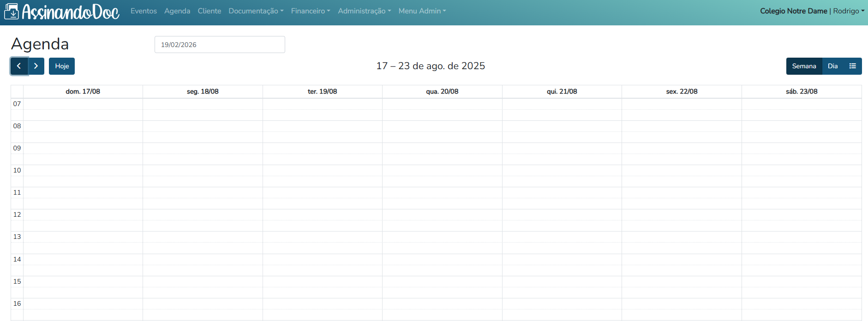Select the 10:00 slot on seg. 18/08
Image resolution: width=868 pixels, height=321 pixels.
click(x=203, y=171)
